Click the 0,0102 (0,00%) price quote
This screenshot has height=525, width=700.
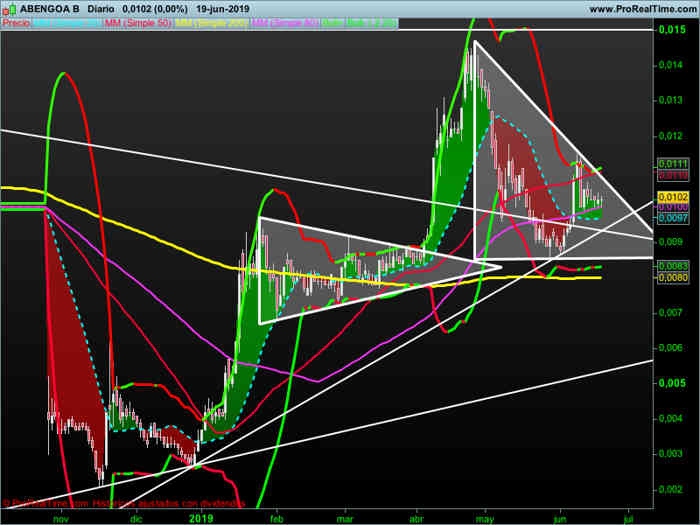[155, 9]
